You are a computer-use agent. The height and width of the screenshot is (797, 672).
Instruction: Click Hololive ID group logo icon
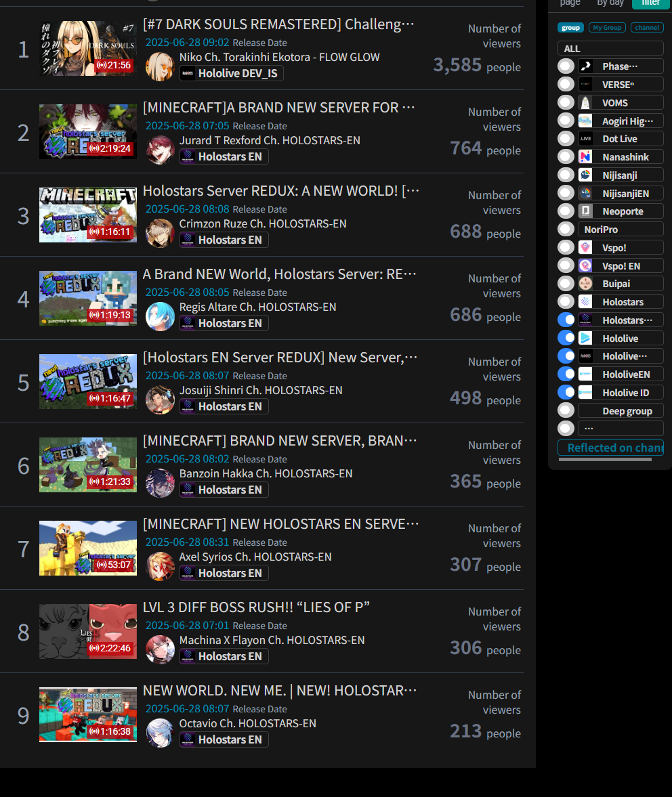585,392
